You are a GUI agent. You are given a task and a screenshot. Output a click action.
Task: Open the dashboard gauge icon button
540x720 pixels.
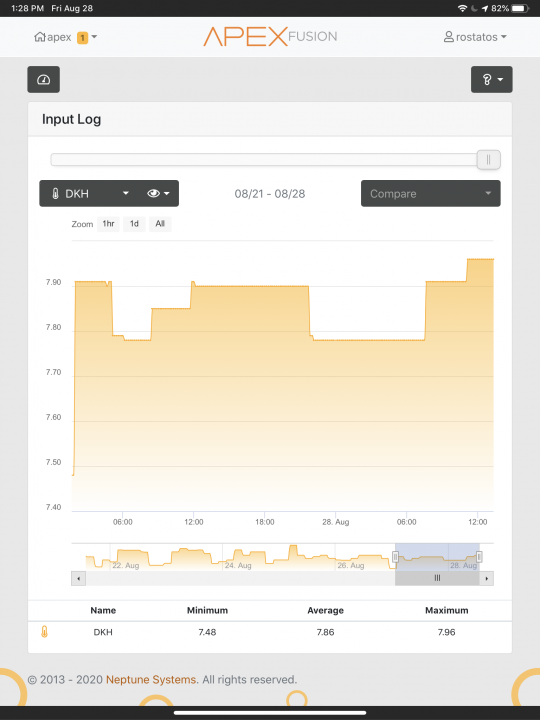44,79
